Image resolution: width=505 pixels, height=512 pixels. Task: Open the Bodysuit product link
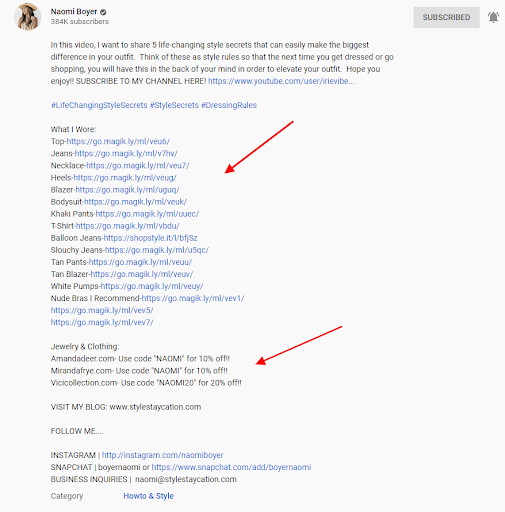pos(136,202)
